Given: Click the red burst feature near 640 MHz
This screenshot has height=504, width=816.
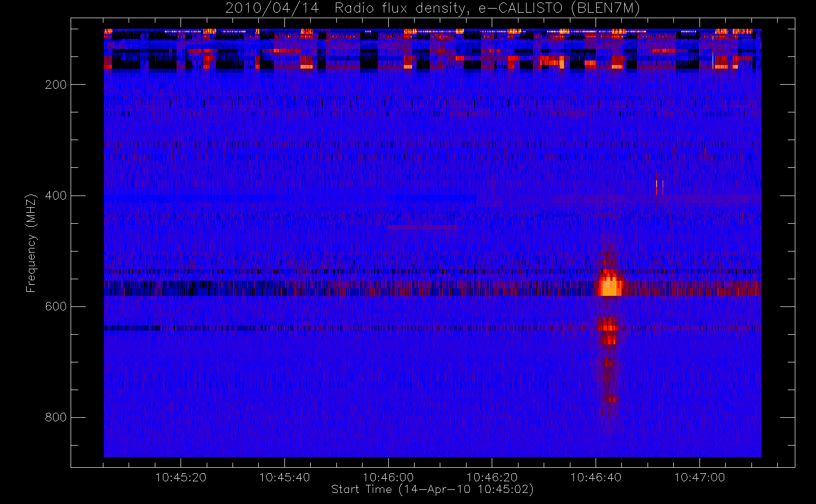Looking at the screenshot, I should point(608,324).
